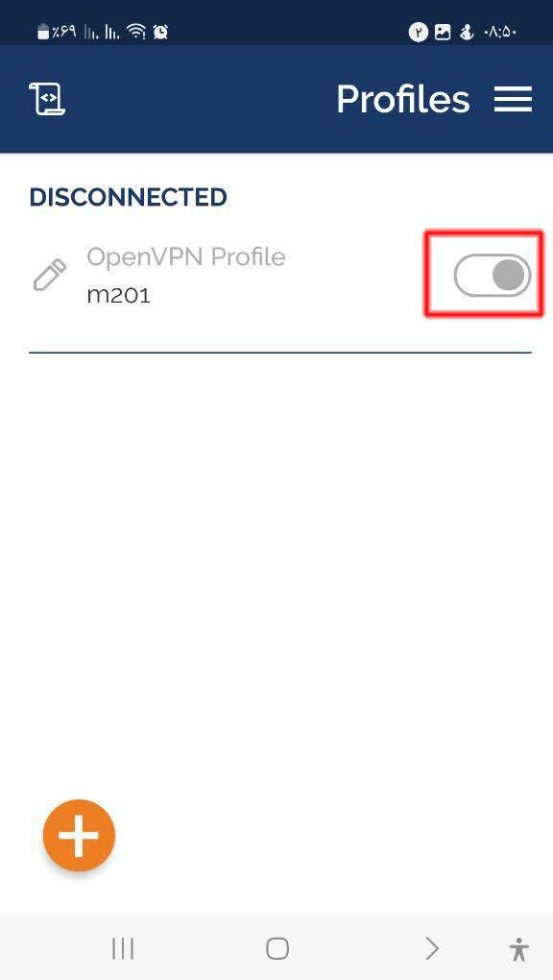Tap the status bar clock time
This screenshot has width=553, height=980.
[500, 32]
